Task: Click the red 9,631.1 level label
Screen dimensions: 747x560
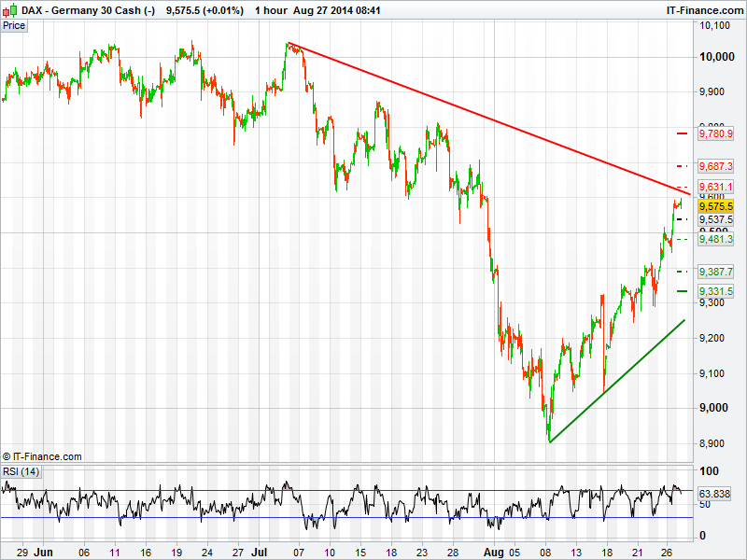Action: (x=715, y=187)
